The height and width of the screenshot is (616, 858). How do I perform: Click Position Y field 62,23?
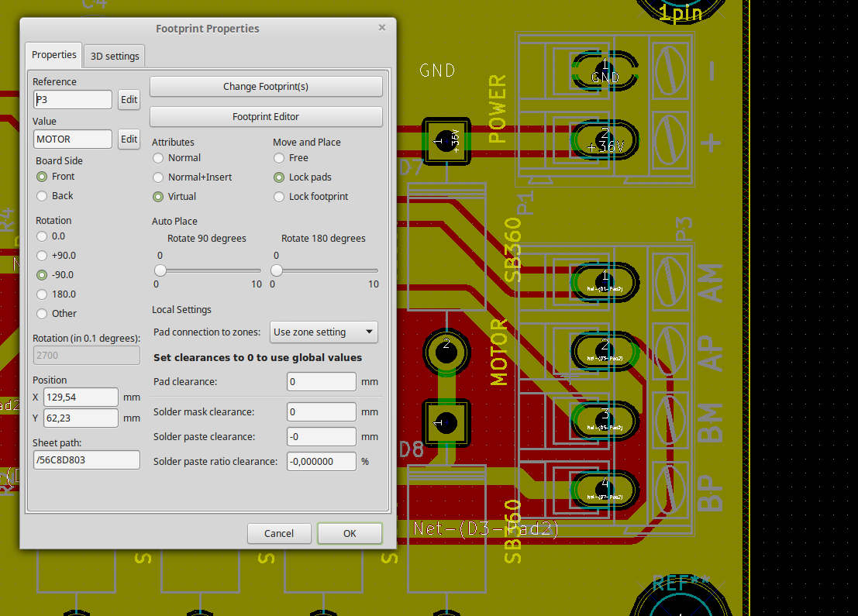click(x=81, y=418)
